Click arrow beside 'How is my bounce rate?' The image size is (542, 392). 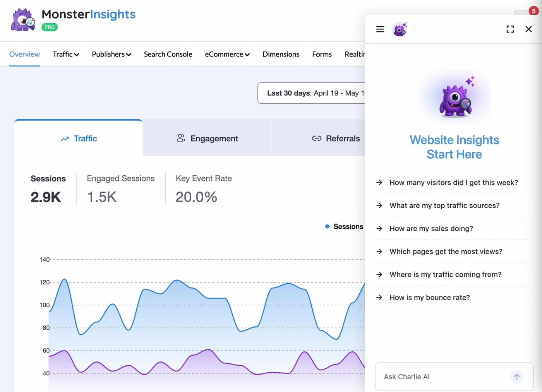[379, 297]
